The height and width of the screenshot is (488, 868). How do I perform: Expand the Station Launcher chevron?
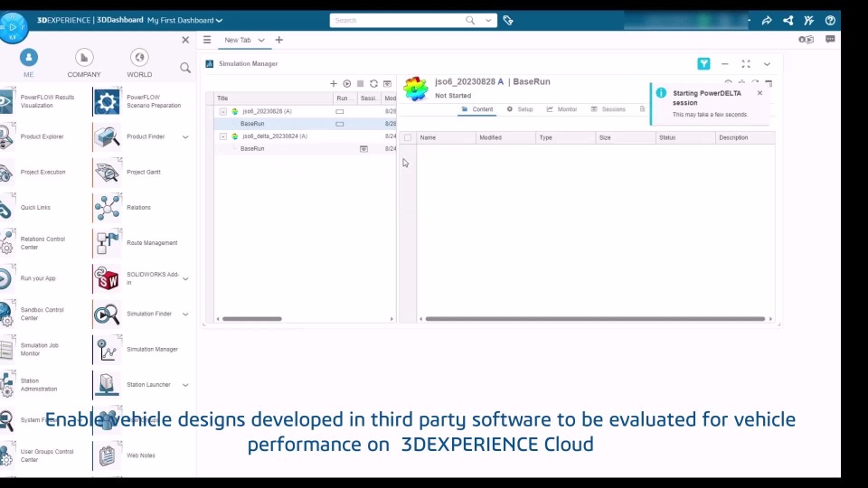tap(185, 385)
